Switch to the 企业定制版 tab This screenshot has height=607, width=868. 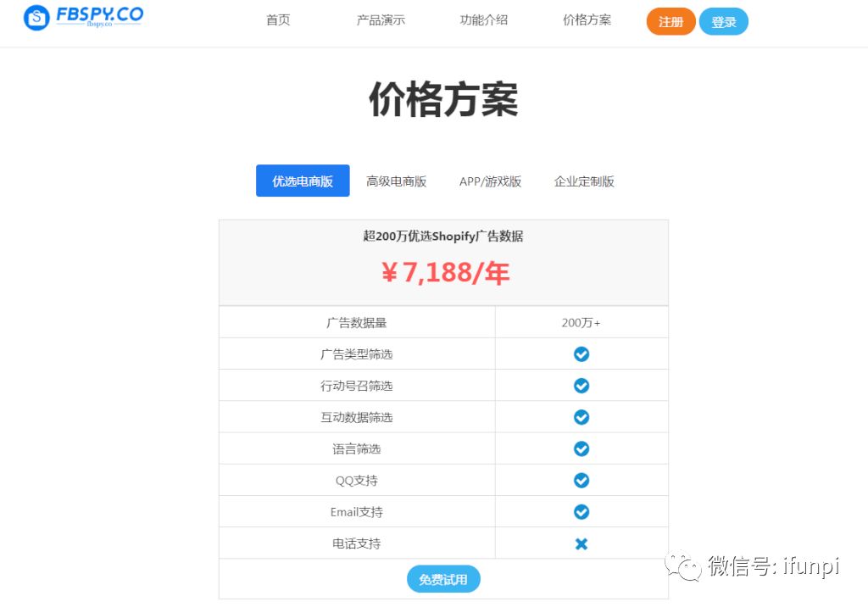tap(584, 181)
